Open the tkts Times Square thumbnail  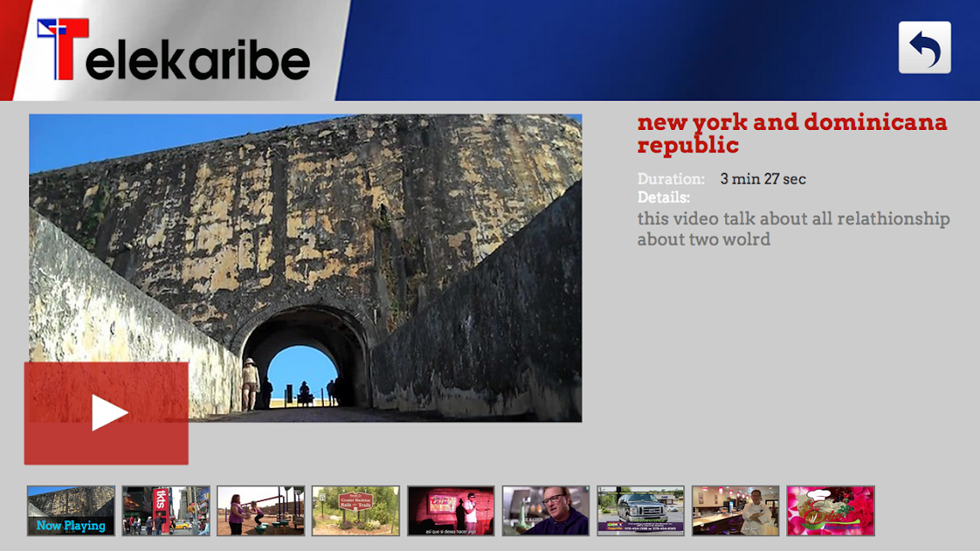coord(166,511)
